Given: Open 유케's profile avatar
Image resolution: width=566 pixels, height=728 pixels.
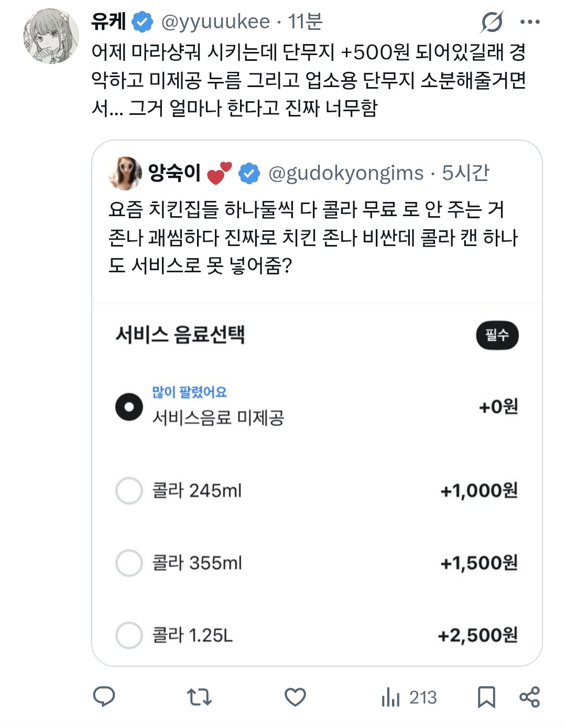Looking at the screenshot, I should click(51, 36).
